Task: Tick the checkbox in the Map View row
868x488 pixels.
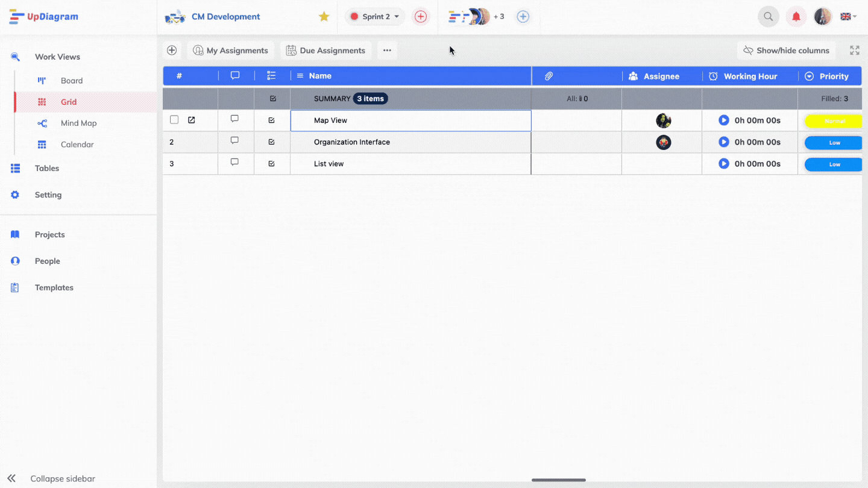Action: pyautogui.click(x=174, y=120)
